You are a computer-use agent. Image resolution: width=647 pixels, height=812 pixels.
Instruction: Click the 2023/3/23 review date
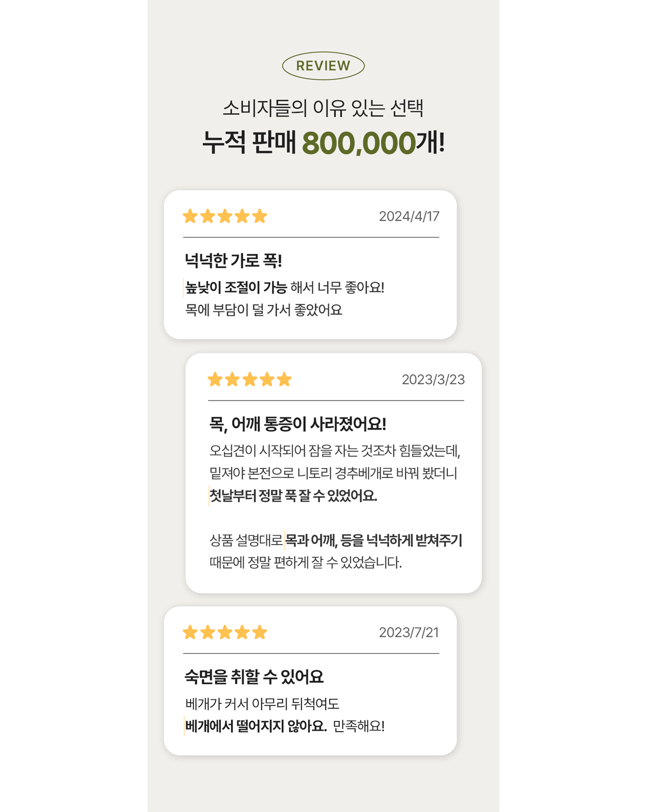pos(433,380)
